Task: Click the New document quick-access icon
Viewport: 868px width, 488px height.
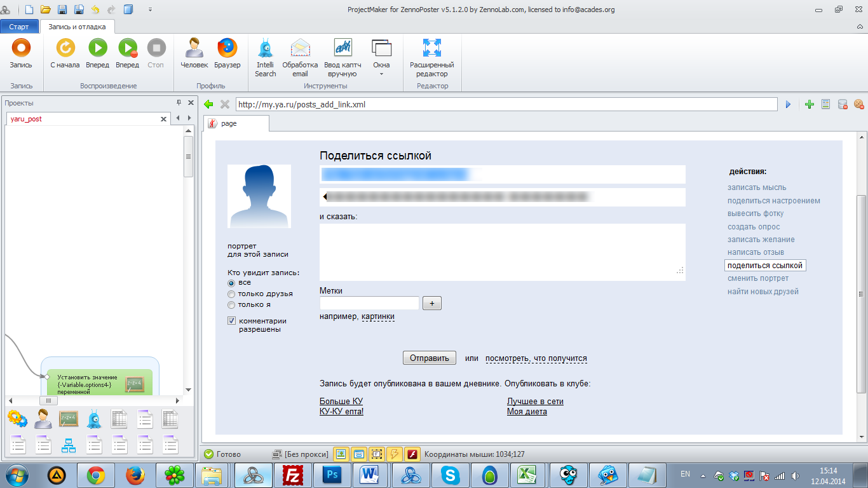Action: click(29, 10)
